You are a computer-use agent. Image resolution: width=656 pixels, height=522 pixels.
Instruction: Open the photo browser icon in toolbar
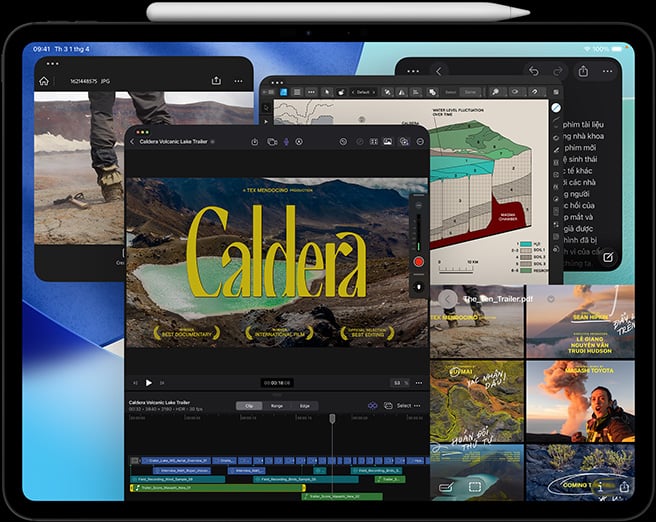pyautogui.click(x=386, y=142)
